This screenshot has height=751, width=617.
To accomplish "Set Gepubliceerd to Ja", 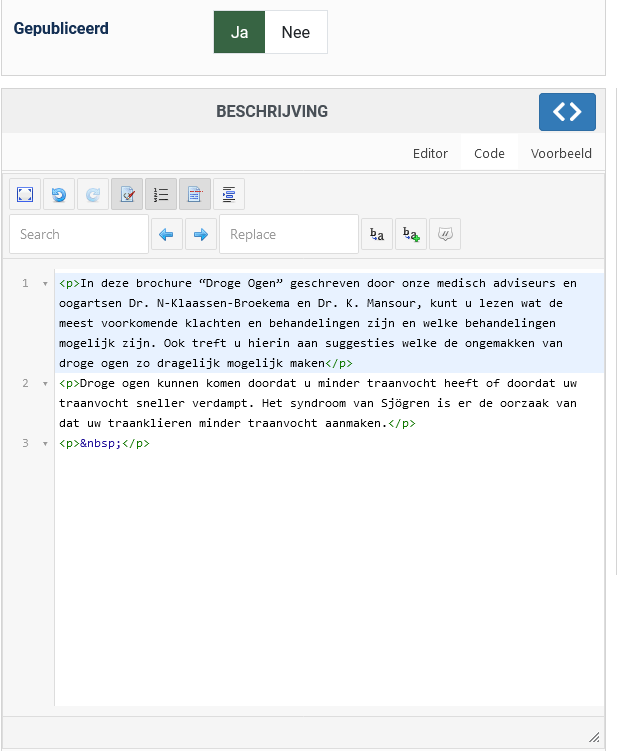I will [x=239, y=32].
